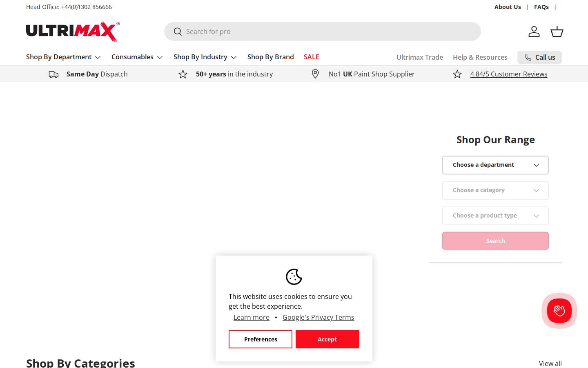
Task: Click the star icon beside Customer Reviews
Action: tap(457, 74)
